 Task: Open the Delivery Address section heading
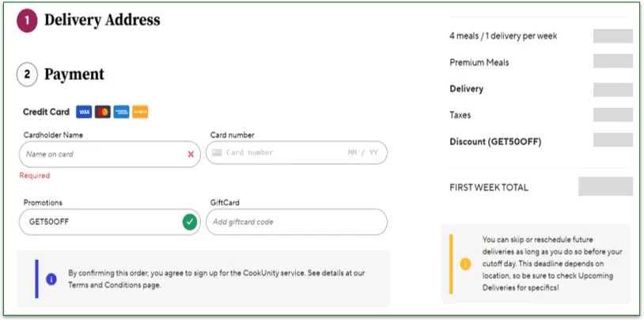coord(102,20)
